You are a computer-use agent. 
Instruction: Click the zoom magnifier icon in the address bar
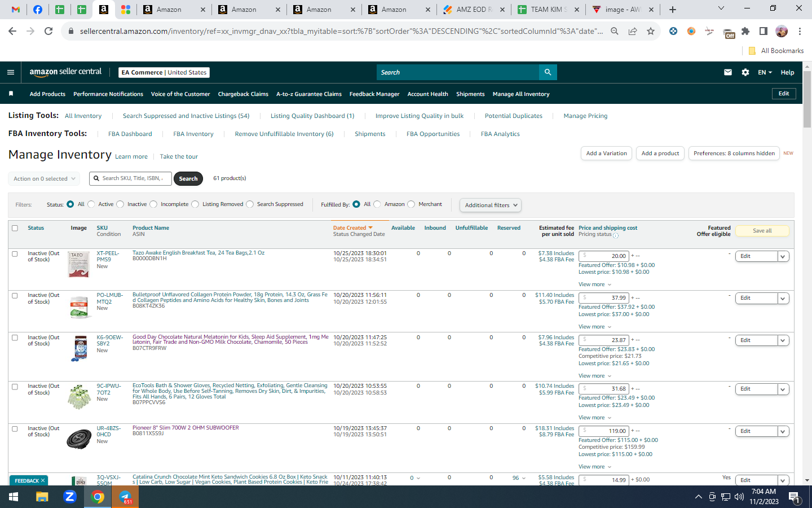coord(615,31)
